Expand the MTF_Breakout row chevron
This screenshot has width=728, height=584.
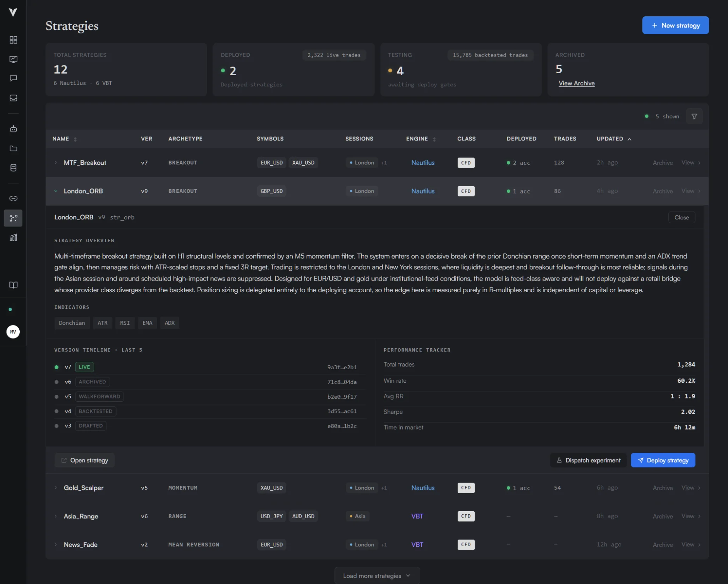[56, 163]
